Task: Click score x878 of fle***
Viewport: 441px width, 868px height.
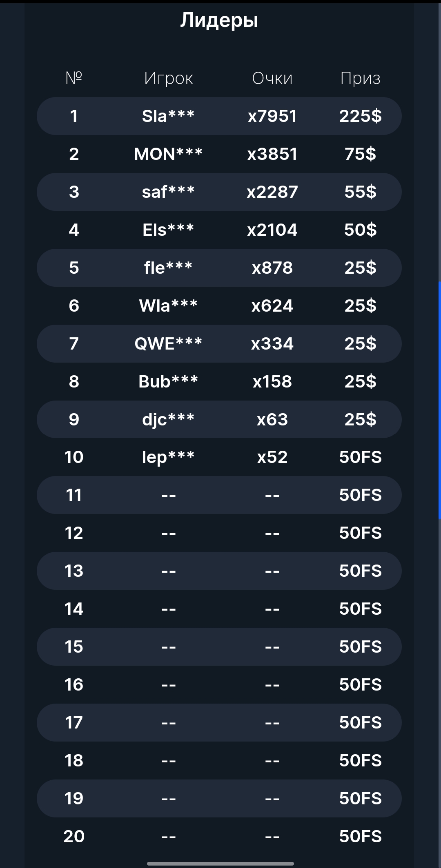Action: click(272, 268)
